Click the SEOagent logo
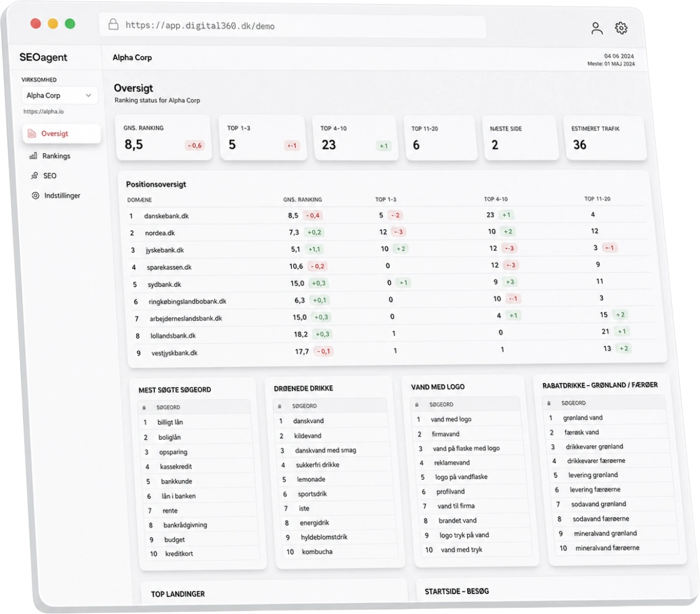 click(x=43, y=57)
